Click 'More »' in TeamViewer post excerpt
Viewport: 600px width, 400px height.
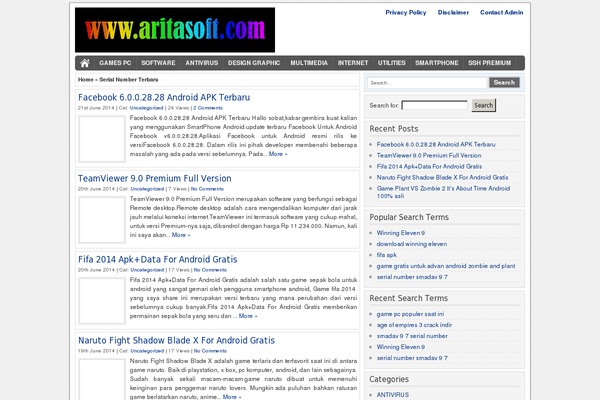point(181,235)
